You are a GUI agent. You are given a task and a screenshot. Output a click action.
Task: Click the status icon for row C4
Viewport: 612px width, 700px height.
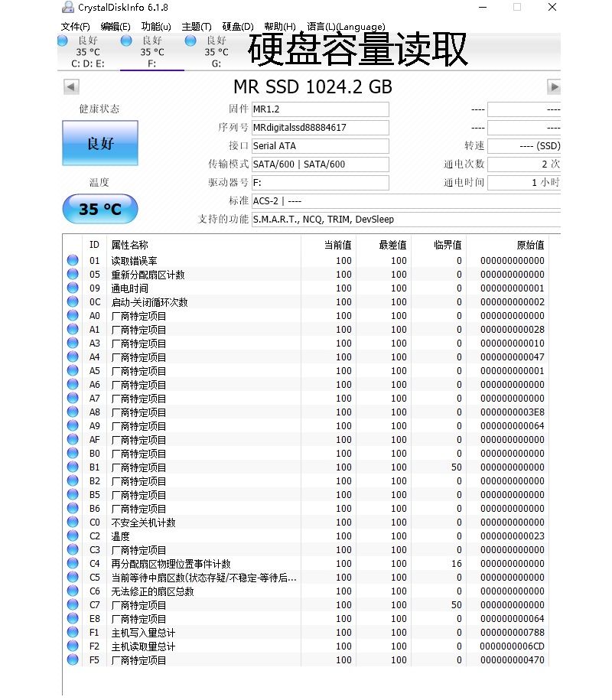tap(73, 563)
